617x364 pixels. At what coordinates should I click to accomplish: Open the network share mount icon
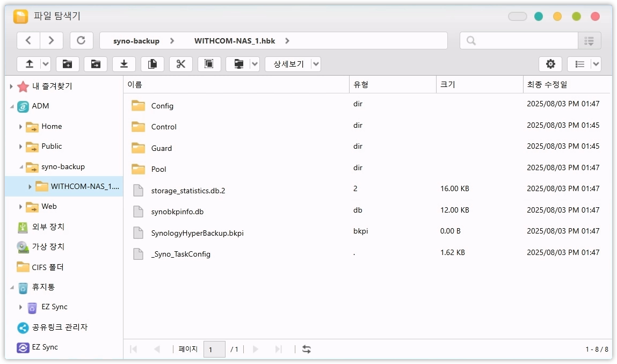[237, 64]
